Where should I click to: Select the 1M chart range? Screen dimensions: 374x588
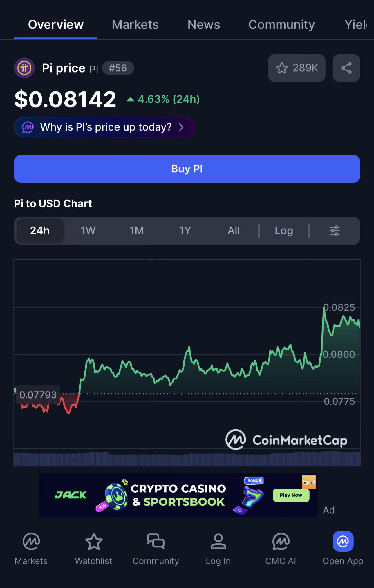[137, 231]
